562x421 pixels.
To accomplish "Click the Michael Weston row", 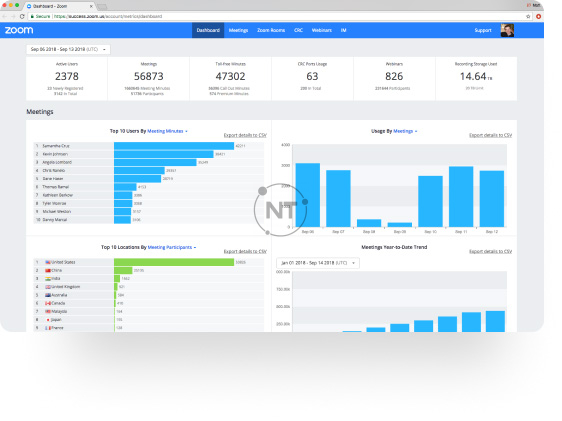I will click(x=149, y=212).
